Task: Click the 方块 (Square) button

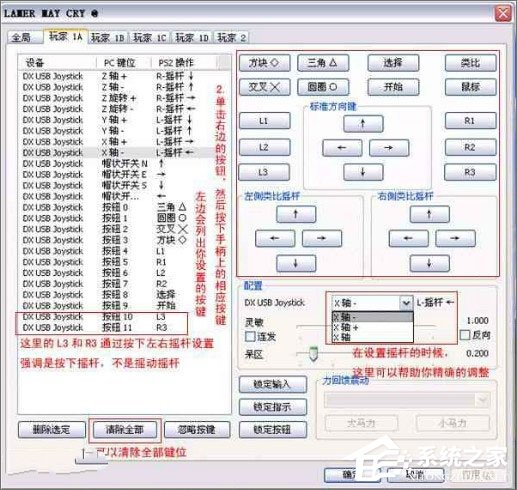Action: pos(265,63)
